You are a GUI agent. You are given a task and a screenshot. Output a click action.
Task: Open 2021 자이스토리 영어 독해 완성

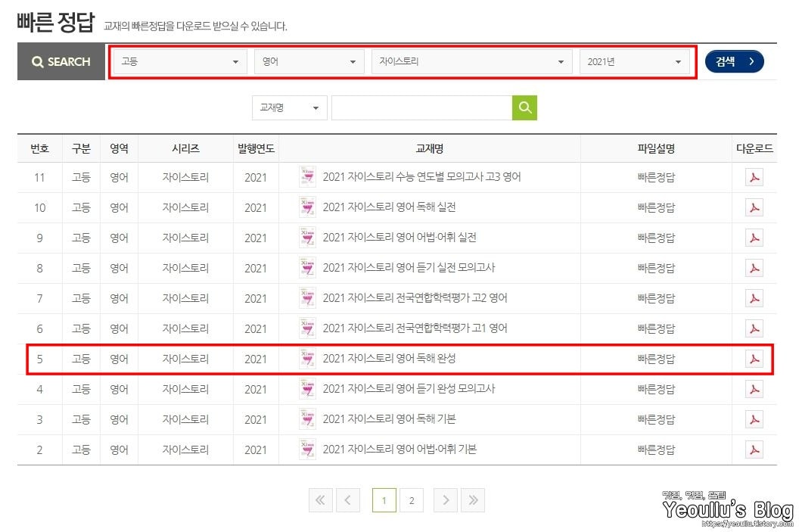[x=390, y=358]
